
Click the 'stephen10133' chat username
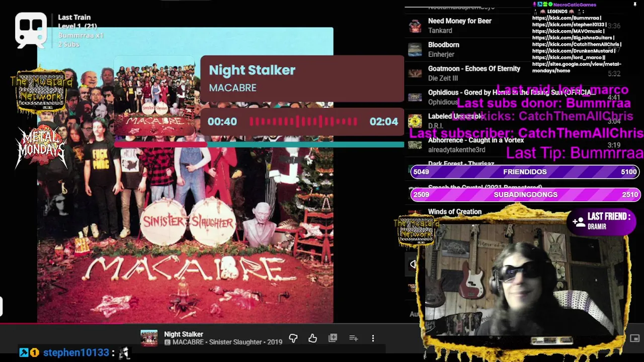[x=76, y=353]
